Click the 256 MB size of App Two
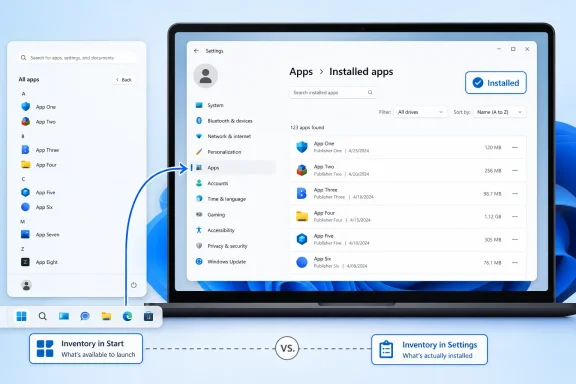 (x=493, y=171)
